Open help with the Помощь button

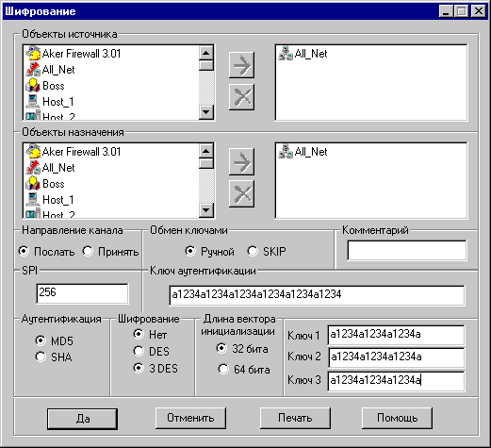[x=397, y=418]
